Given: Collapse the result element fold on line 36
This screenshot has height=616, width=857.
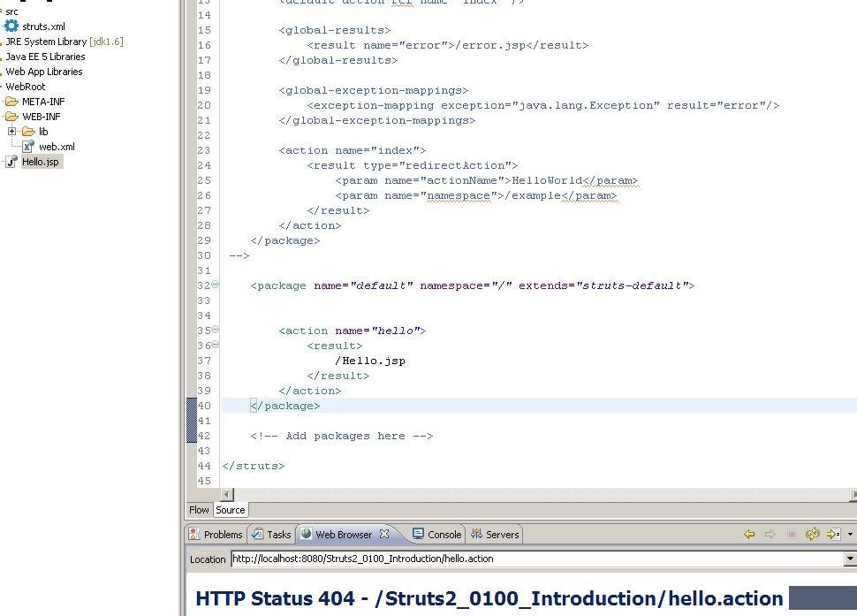Looking at the screenshot, I should tap(216, 345).
